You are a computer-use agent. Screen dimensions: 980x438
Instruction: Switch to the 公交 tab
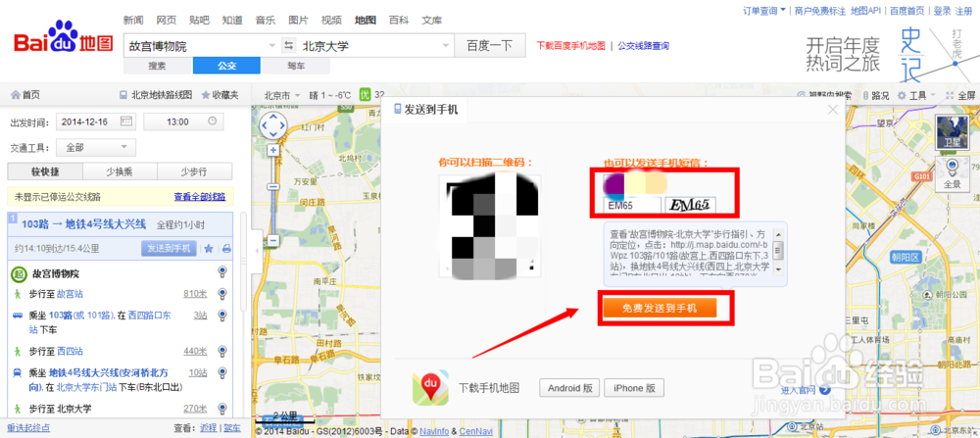[226, 66]
